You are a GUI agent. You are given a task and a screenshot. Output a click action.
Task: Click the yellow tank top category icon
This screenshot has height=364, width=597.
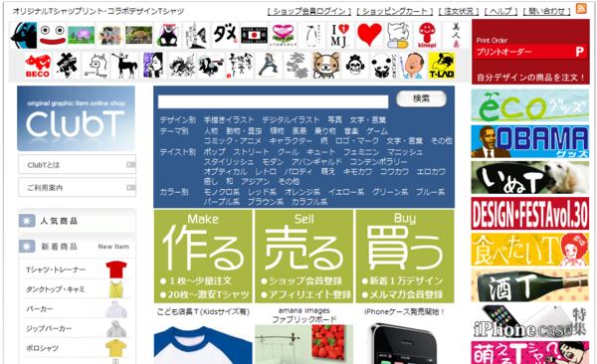[x=116, y=289]
